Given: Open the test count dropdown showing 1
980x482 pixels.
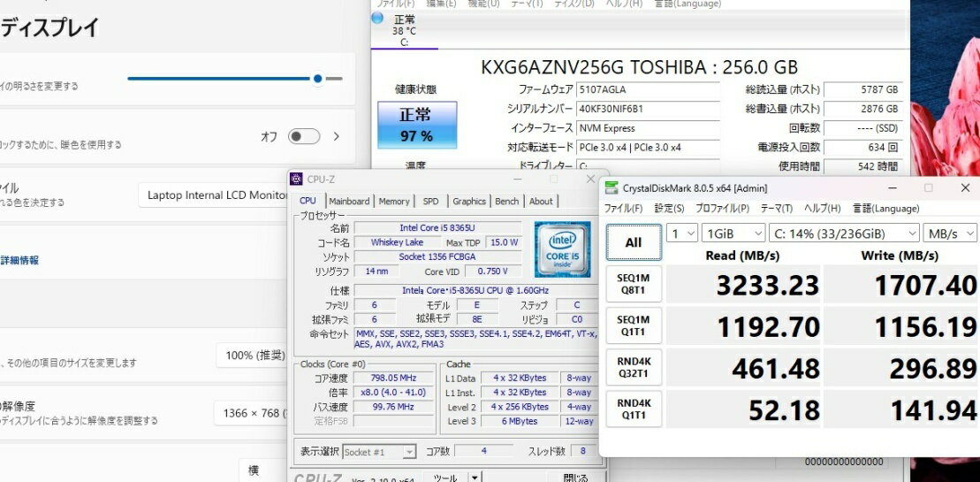Looking at the screenshot, I should point(680,233).
